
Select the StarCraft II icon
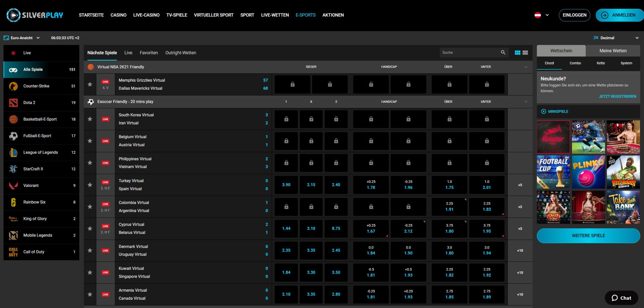coord(13,169)
